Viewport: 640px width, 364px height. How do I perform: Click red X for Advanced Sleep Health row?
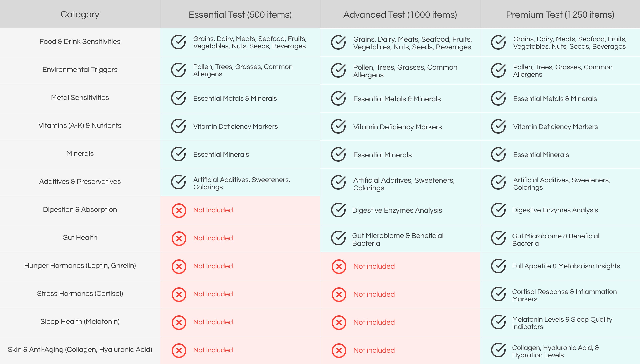click(339, 322)
